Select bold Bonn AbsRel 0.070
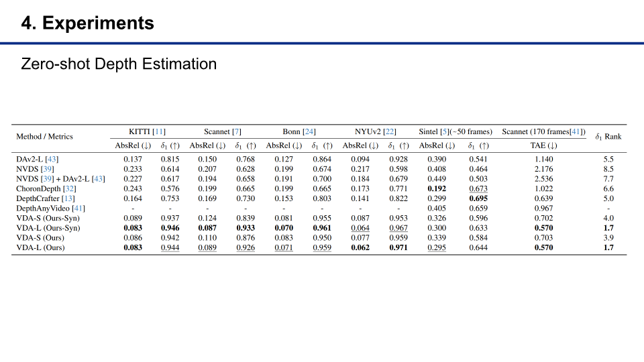This screenshot has height=362, width=644. (x=284, y=228)
